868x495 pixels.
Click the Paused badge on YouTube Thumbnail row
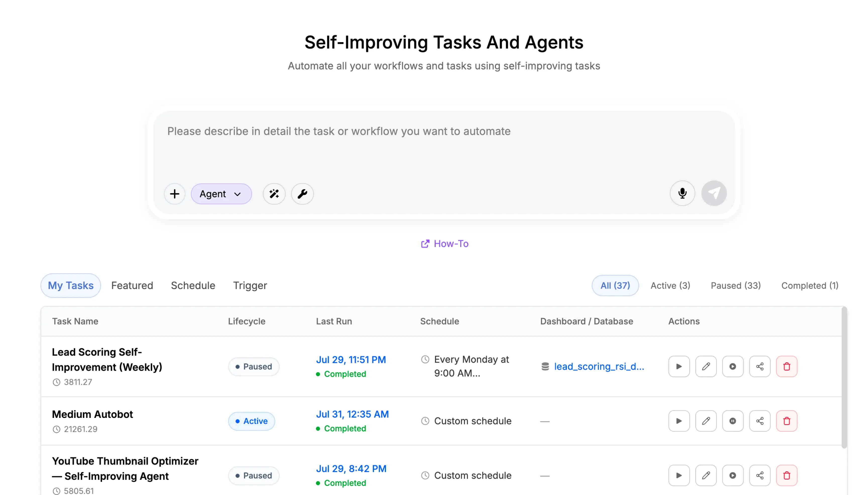[x=254, y=475]
